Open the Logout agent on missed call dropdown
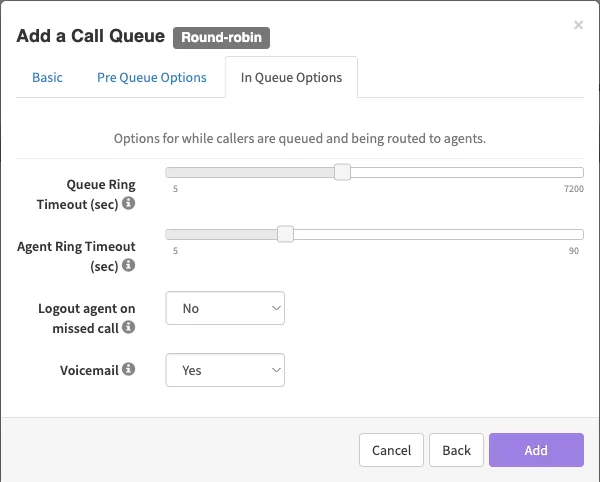600x482 pixels. point(225,308)
